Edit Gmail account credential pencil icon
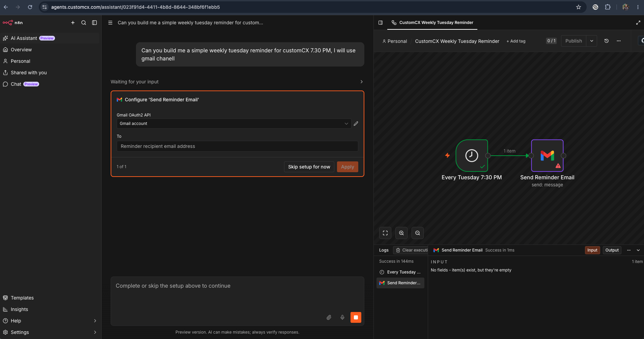 click(x=356, y=124)
